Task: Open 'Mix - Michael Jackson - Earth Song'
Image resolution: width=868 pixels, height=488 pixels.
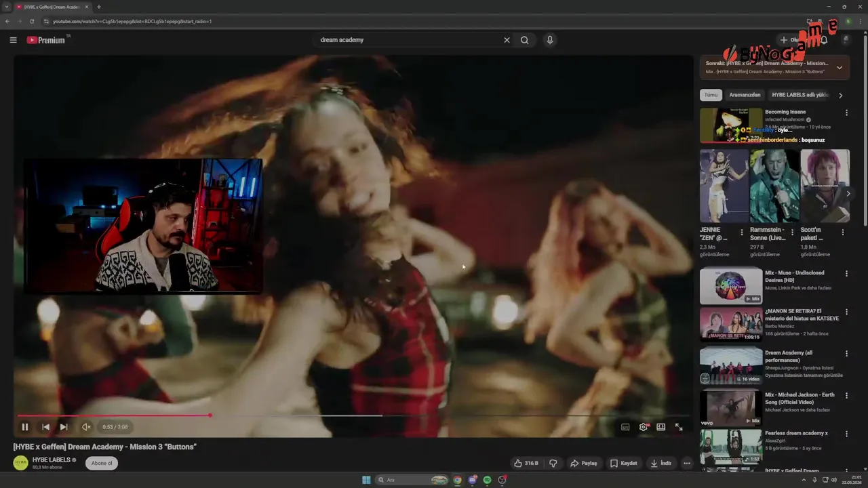Action: pyautogui.click(x=800, y=398)
